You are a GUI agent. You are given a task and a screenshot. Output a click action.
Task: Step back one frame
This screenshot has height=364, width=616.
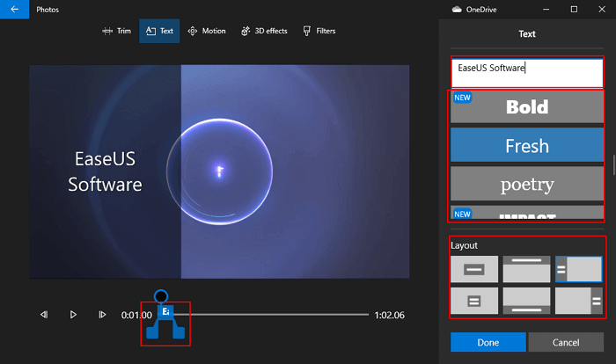coord(44,315)
